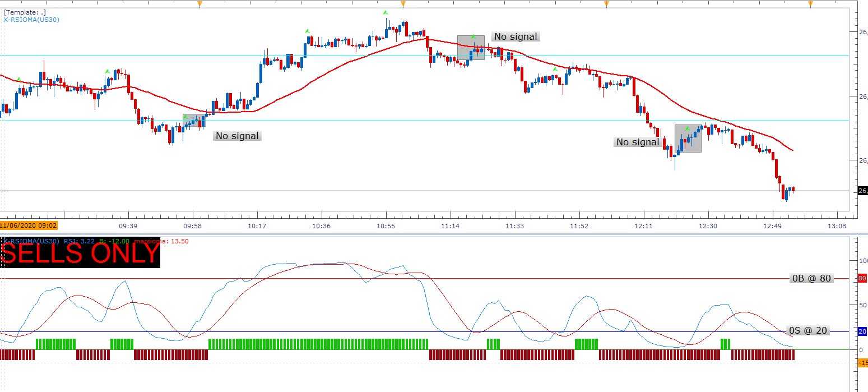
Task: Select the X-RSIOMA(US30) label at chart top
Action: coord(31,20)
